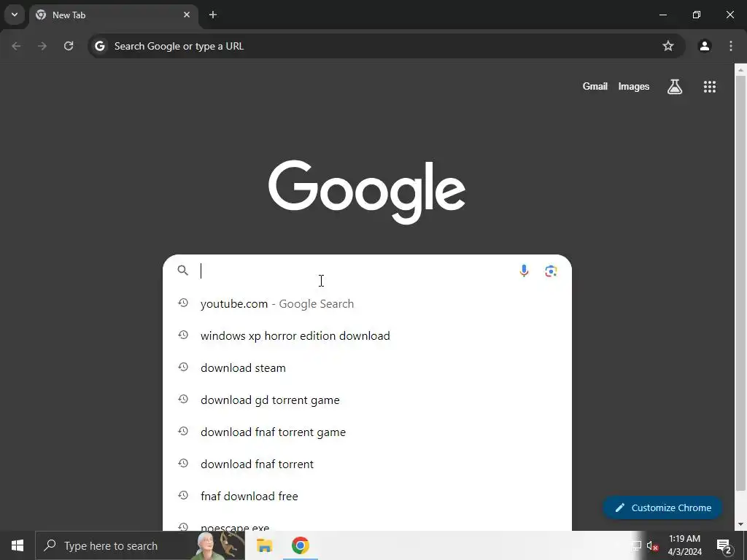Viewport: 747px width, 560px height.
Task: Select the New Tab browser tab
Action: tap(113, 15)
